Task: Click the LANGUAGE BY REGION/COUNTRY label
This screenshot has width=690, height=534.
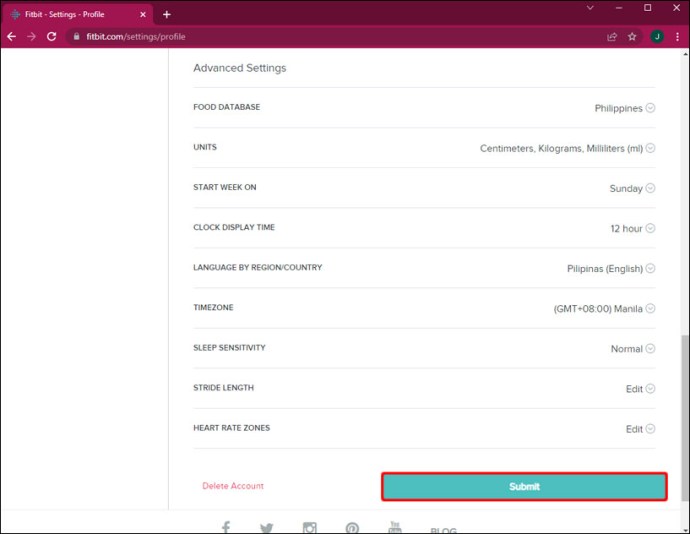Action: pyautogui.click(x=257, y=267)
